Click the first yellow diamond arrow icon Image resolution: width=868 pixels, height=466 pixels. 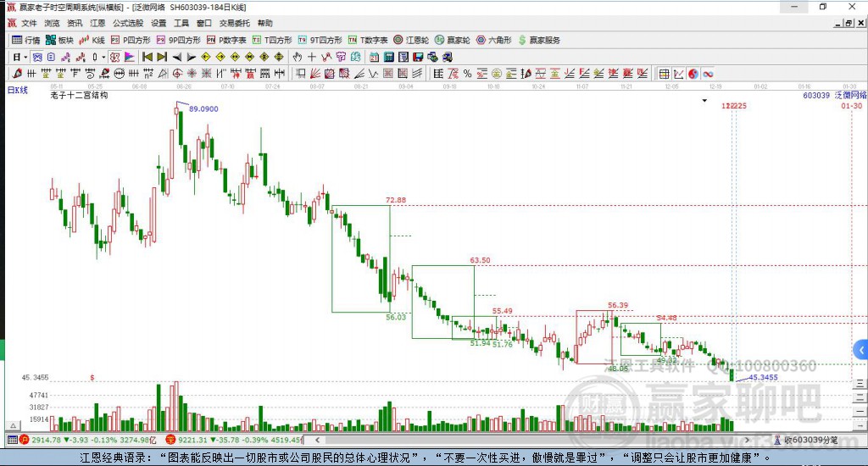click(206, 57)
